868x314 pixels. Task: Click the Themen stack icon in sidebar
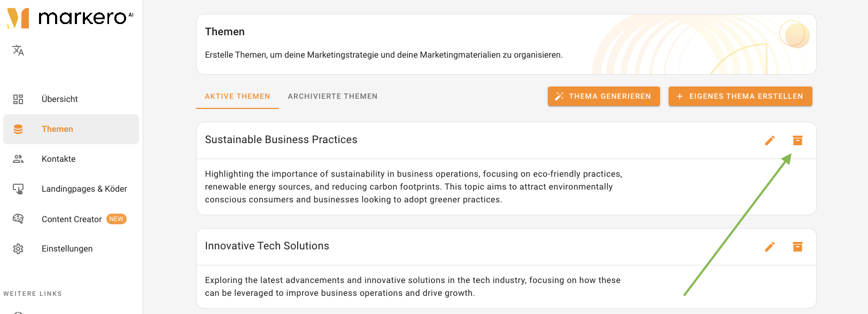18,129
